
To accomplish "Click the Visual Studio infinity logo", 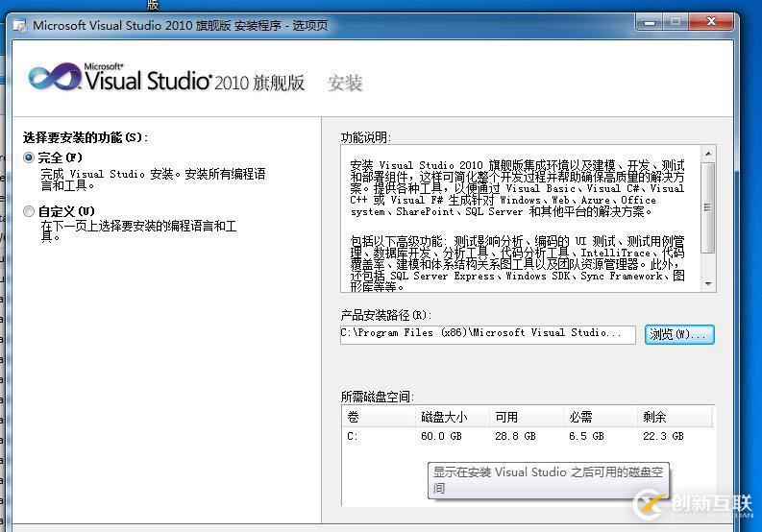I will (55, 78).
